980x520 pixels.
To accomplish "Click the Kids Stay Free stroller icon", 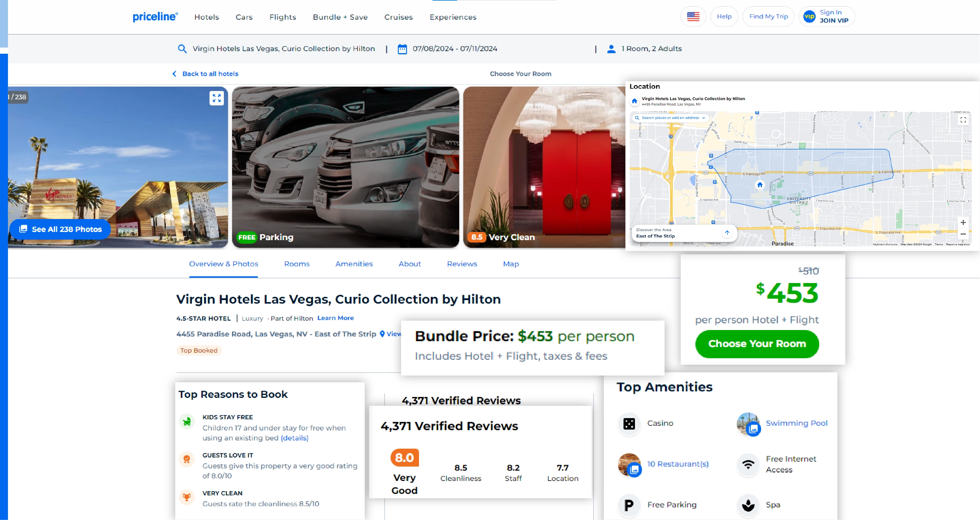I will tap(186, 422).
